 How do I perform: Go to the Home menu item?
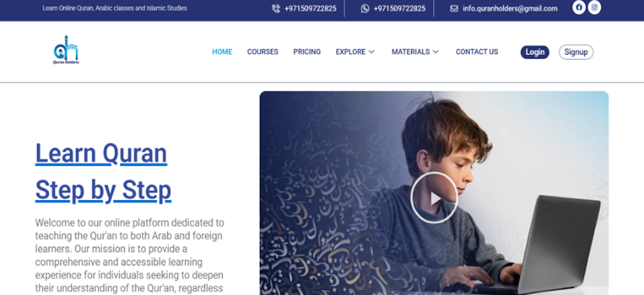pos(222,52)
